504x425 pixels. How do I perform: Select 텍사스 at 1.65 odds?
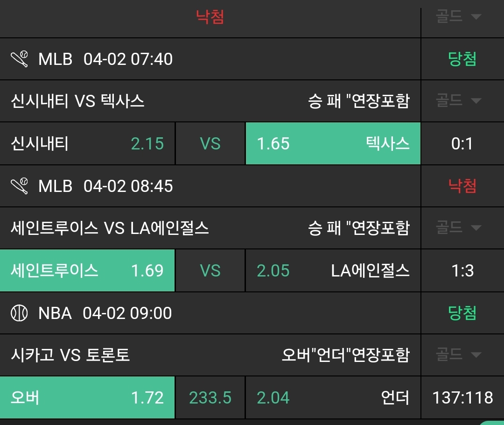point(333,143)
